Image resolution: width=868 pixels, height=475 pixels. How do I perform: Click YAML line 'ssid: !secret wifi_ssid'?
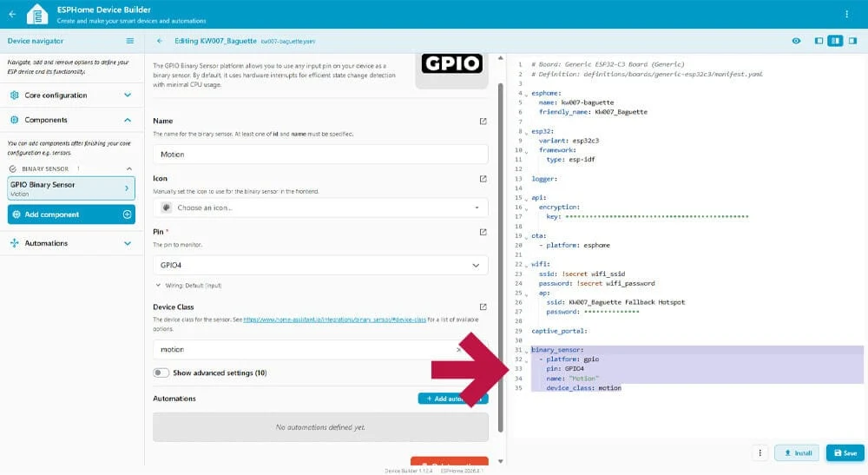pos(582,274)
